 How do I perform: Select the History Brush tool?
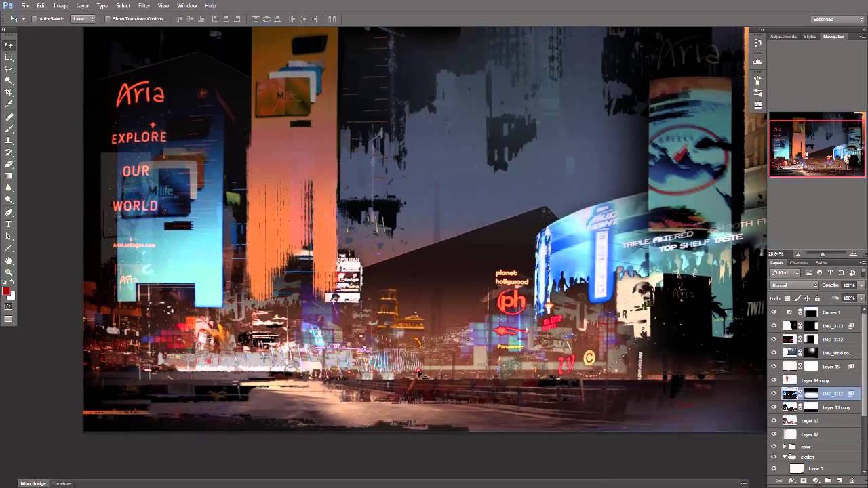pos(9,152)
